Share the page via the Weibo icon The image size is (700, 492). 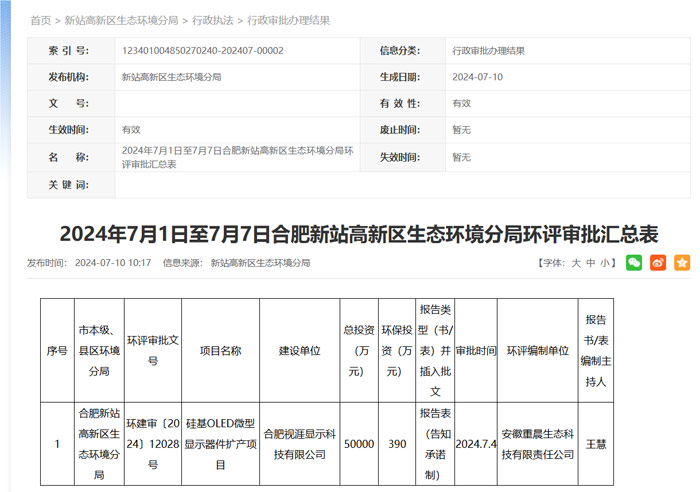658,263
